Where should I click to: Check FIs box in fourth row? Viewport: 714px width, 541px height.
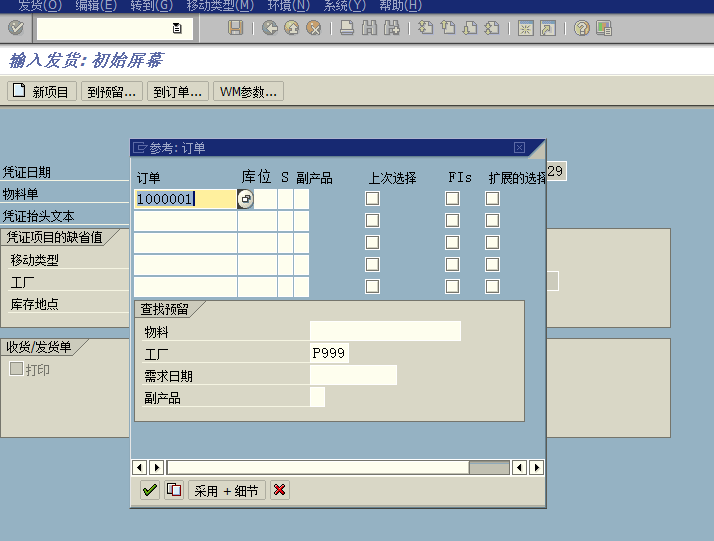(x=452, y=265)
